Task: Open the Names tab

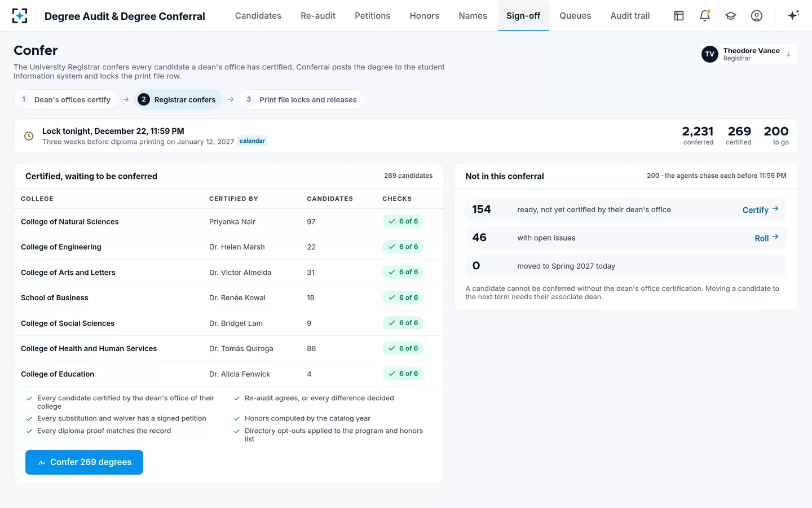Action: (x=473, y=16)
